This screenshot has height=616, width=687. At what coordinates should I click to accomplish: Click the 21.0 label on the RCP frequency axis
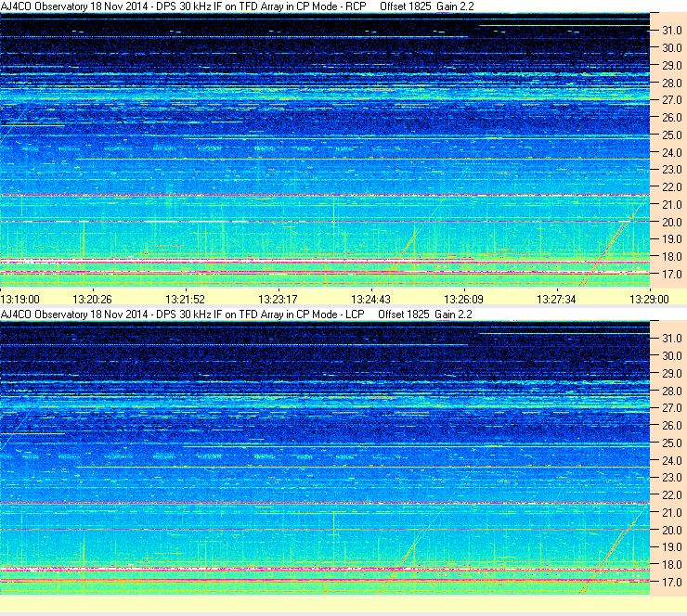click(671, 205)
